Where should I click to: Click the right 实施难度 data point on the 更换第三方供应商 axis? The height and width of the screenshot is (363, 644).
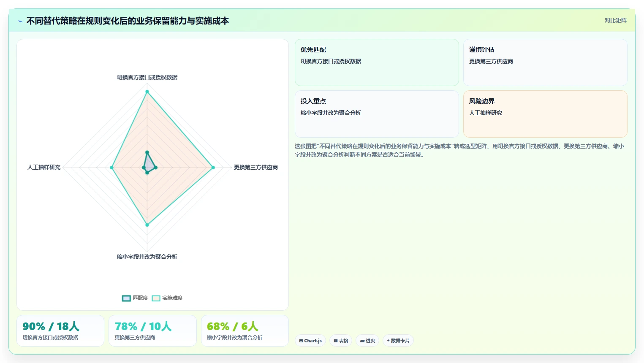pos(213,168)
